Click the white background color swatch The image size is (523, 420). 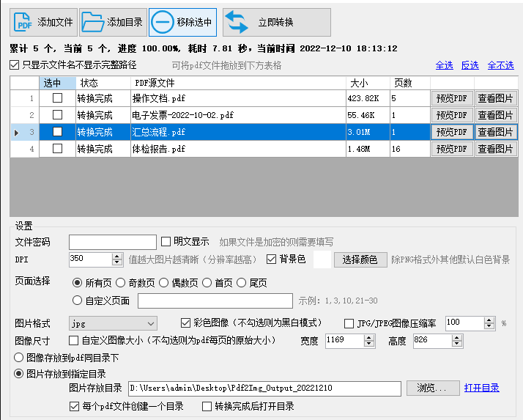[x=322, y=259]
